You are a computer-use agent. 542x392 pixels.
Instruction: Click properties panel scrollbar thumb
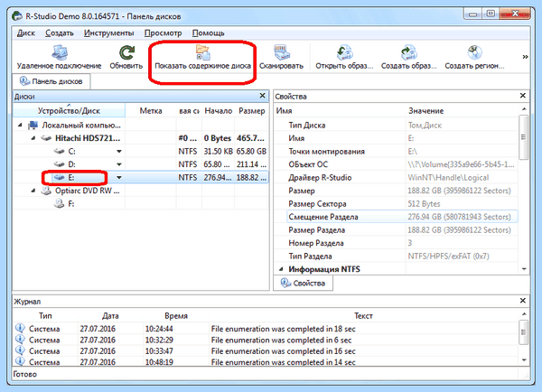tap(523, 137)
